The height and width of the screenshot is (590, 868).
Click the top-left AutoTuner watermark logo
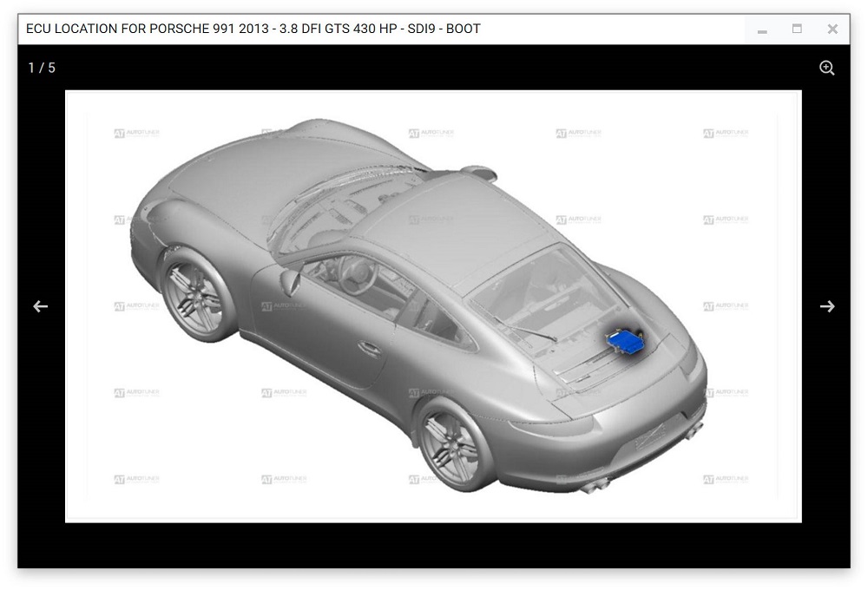coord(136,134)
